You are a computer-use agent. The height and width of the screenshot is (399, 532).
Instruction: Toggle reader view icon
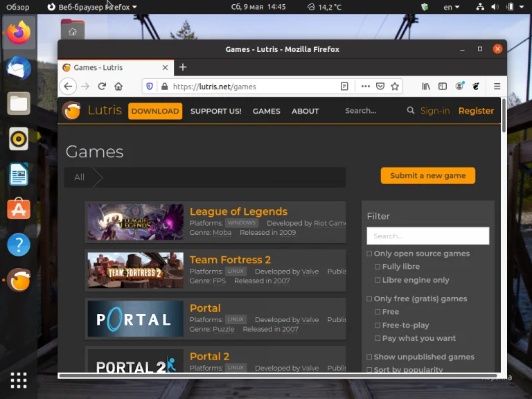(x=344, y=87)
